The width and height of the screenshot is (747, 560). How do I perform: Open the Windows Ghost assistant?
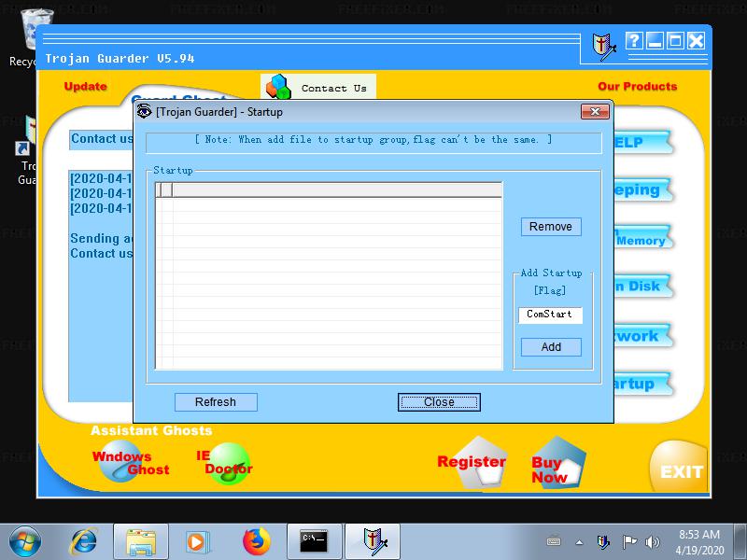click(130, 462)
